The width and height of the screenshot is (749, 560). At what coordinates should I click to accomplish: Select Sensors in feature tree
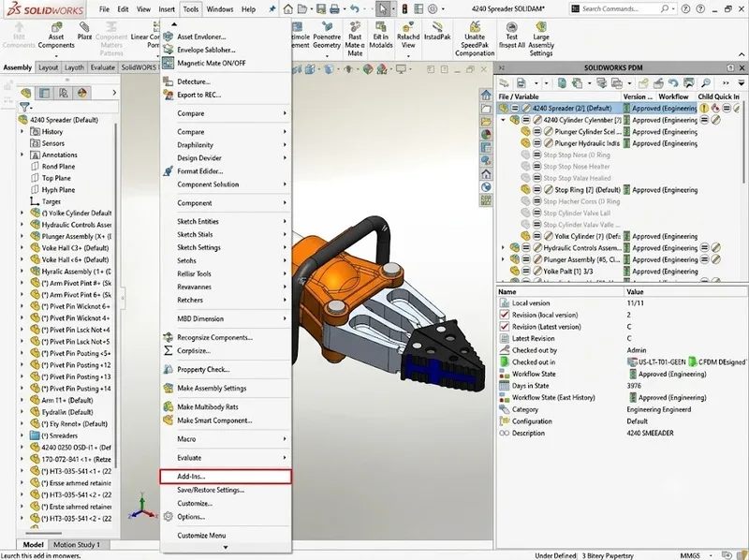pos(53,143)
